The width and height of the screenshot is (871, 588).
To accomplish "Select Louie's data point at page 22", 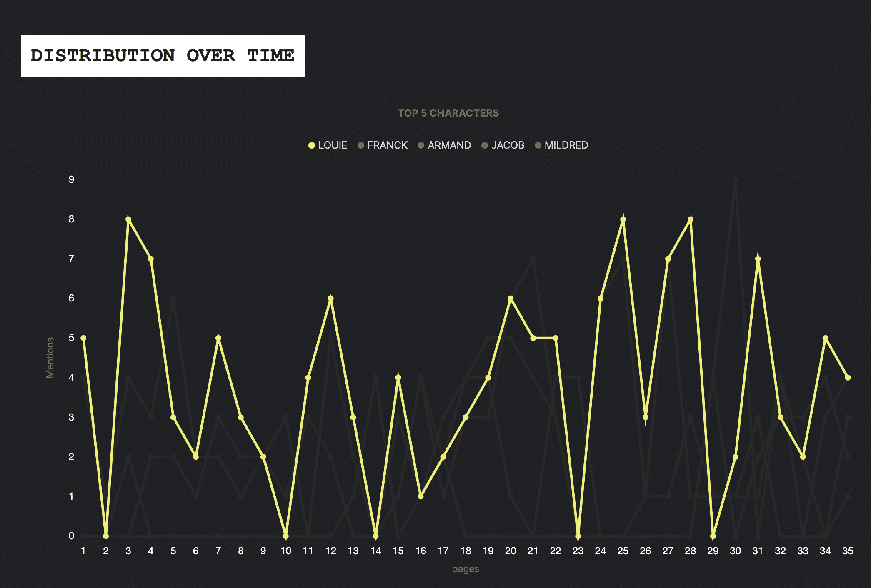I will click(x=556, y=338).
